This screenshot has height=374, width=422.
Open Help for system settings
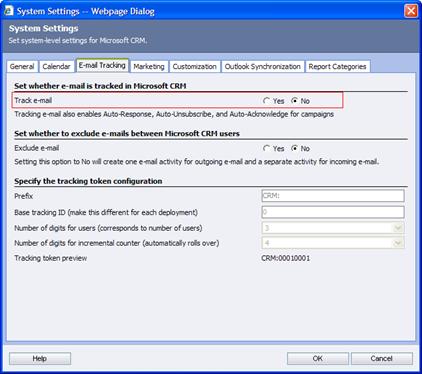point(40,359)
